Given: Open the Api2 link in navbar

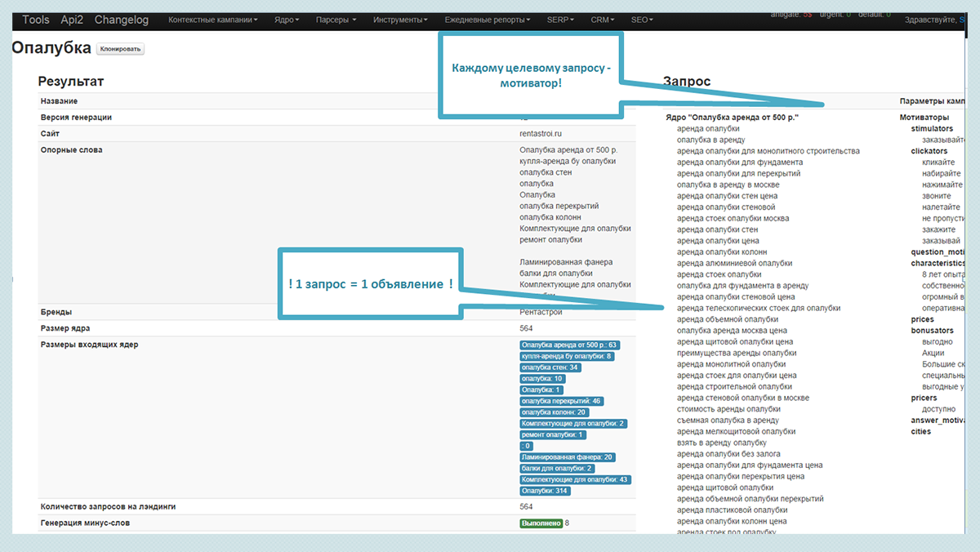Looking at the screenshot, I should (71, 20).
